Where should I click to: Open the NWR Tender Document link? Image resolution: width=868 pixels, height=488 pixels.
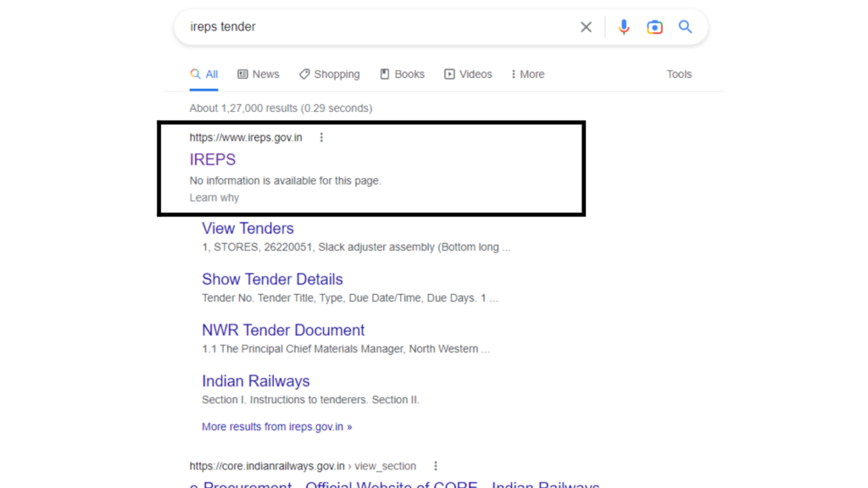point(283,330)
